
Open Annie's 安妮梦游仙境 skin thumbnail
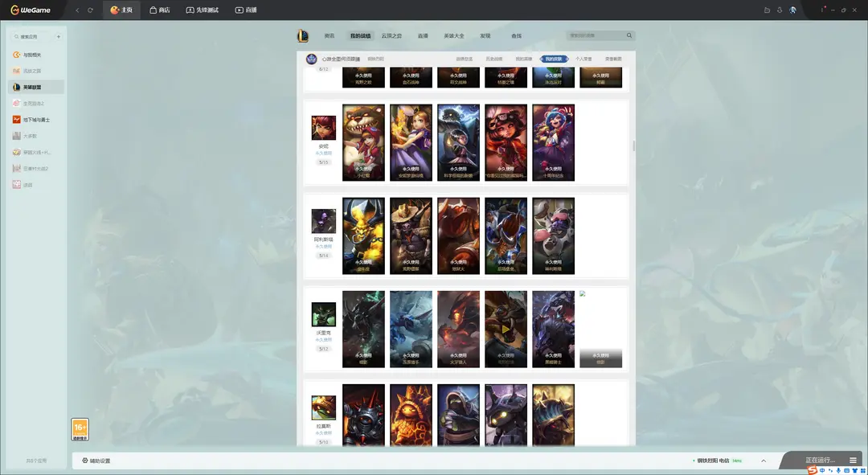(x=411, y=143)
